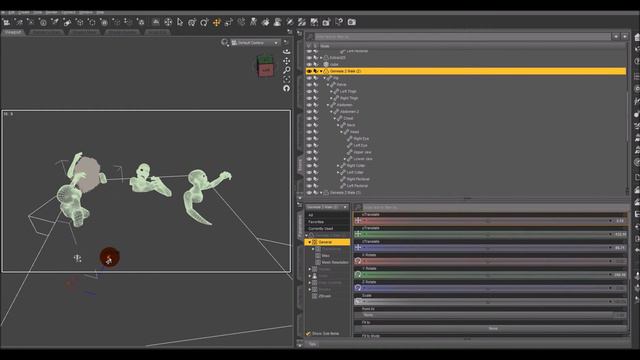Expand the Right Thigh node
The height and width of the screenshot is (360, 640).
[331, 98]
